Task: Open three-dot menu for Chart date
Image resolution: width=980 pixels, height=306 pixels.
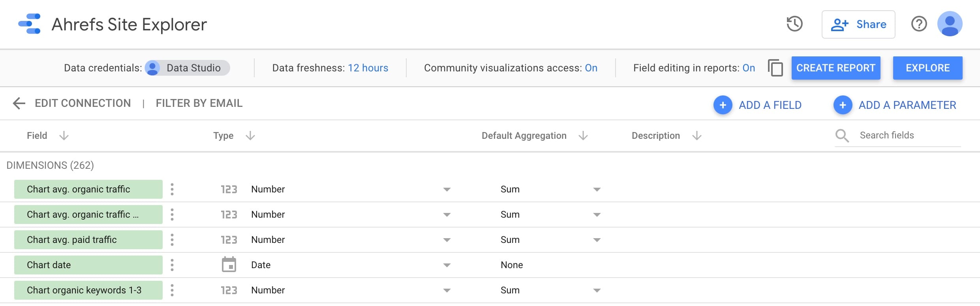Action: pos(172,265)
